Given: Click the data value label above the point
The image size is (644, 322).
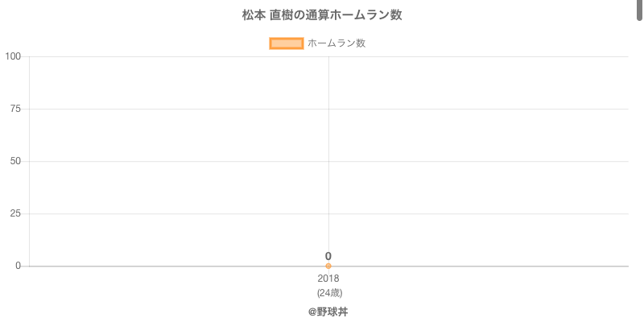Looking at the screenshot, I should pos(328,256).
